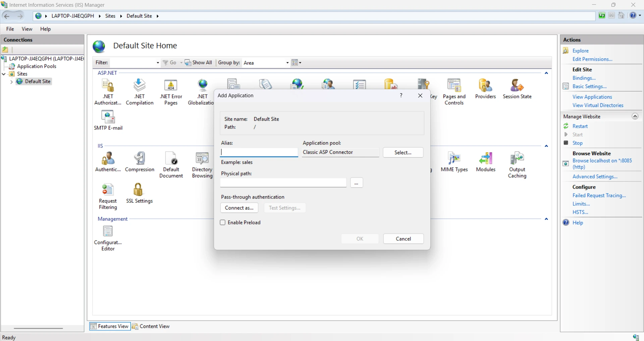644x341 pixels.
Task: Click the Help toolbar icon at top right
Action: 633,15
